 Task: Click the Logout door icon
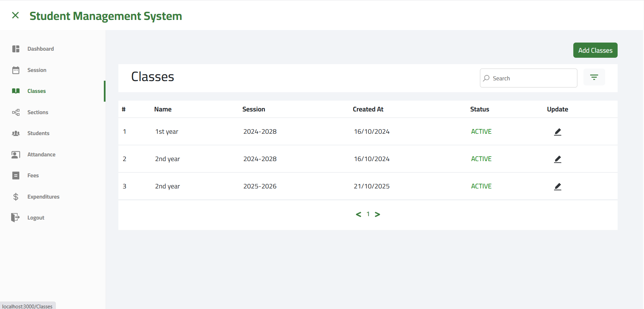15,218
